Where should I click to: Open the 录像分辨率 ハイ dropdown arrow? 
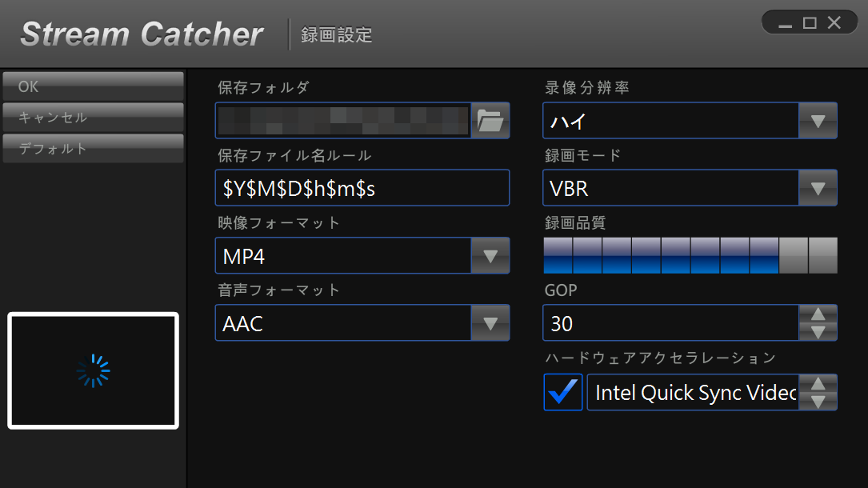click(x=818, y=121)
